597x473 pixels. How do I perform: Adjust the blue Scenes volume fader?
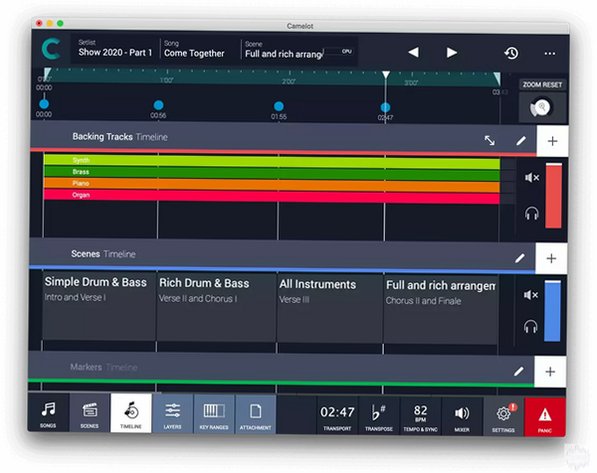click(552, 311)
